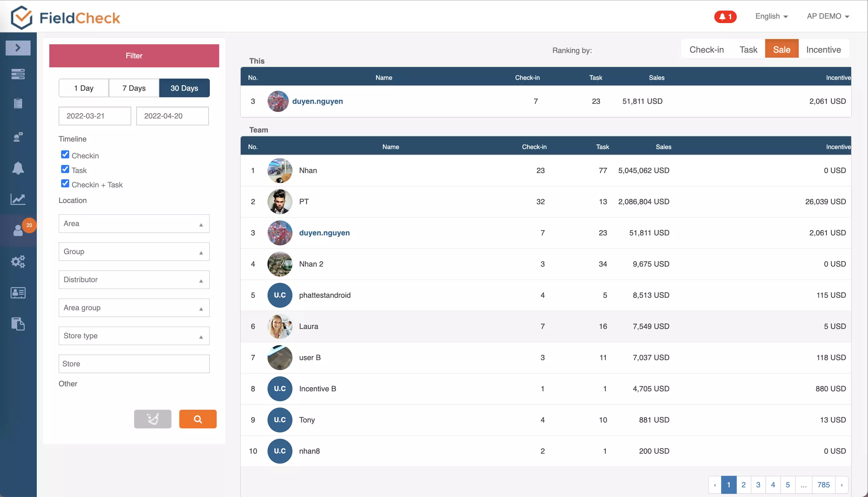Click the sidebar checklist/reports icon

click(18, 104)
